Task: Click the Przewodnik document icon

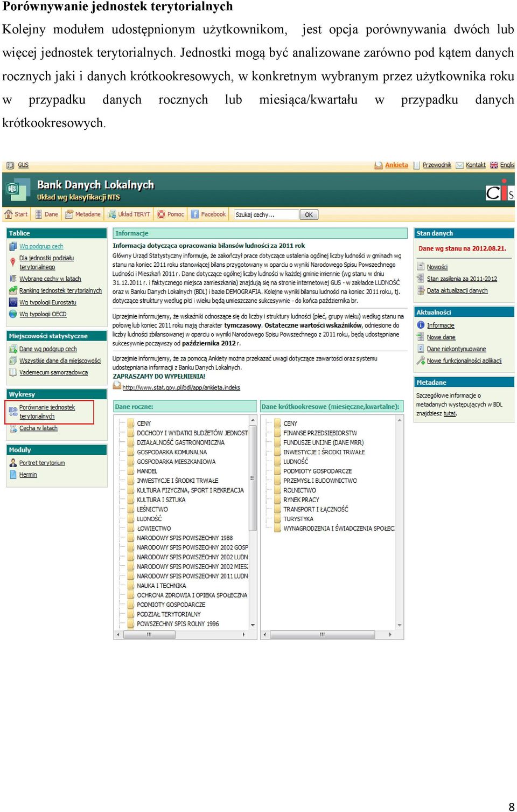Action: point(416,165)
